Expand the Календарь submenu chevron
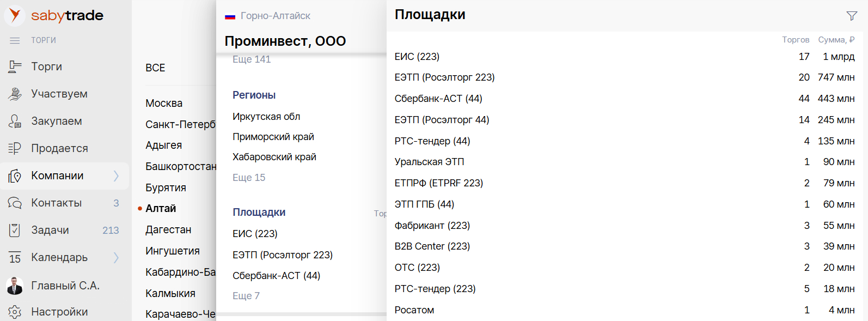868x321 pixels. (116, 257)
